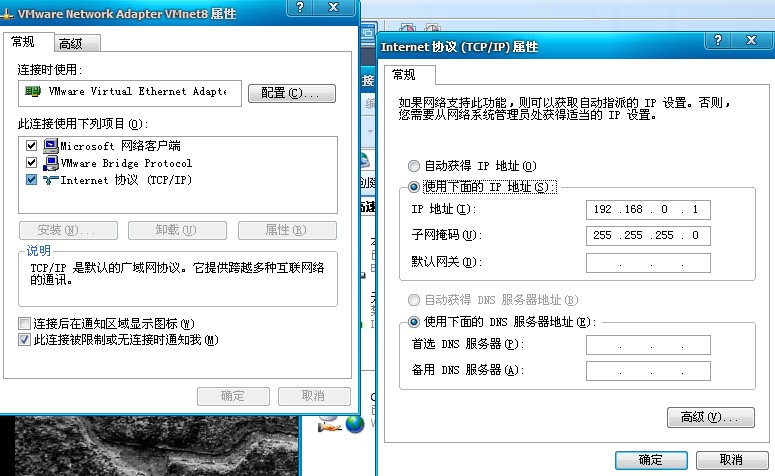Select 使用下面的 IP 地址 radio button

[x=414, y=187]
